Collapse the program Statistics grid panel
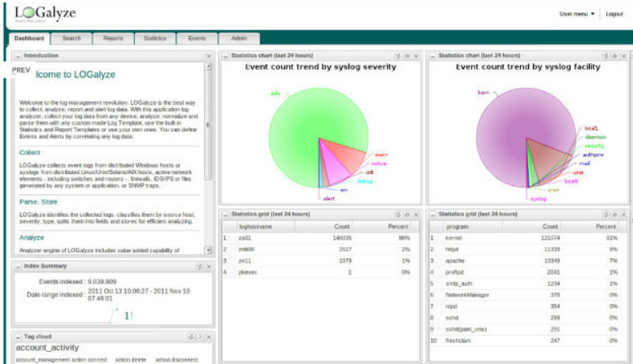The width and height of the screenshot is (633, 364). (x=433, y=214)
